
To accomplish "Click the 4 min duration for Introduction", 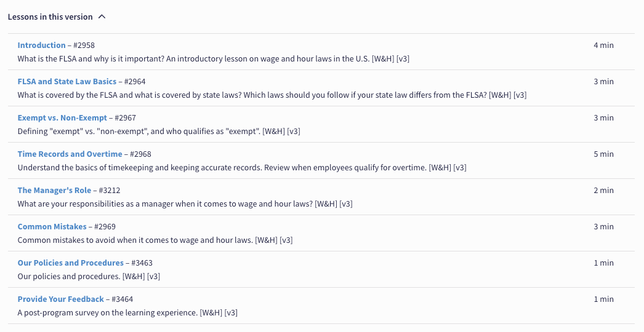I will (603, 45).
